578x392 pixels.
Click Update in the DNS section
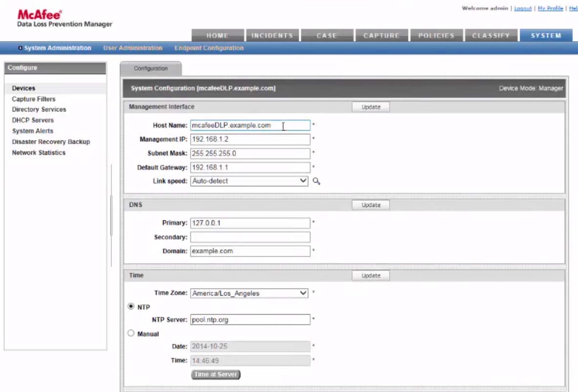(x=371, y=205)
